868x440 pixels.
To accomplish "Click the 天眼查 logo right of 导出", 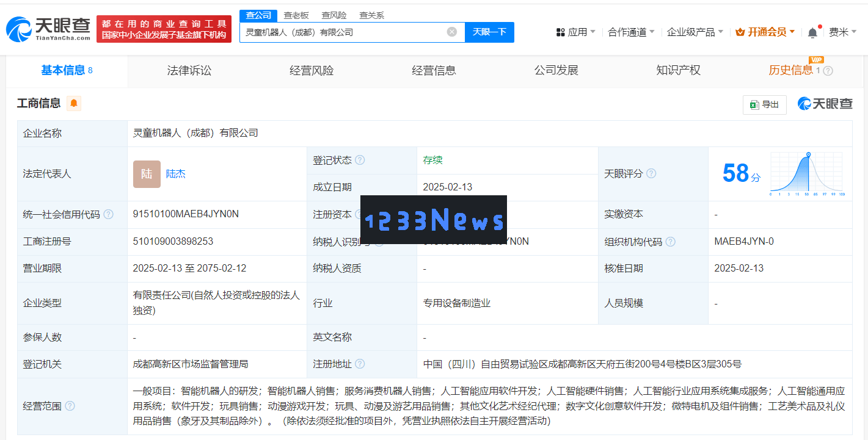I will pyautogui.click(x=825, y=104).
